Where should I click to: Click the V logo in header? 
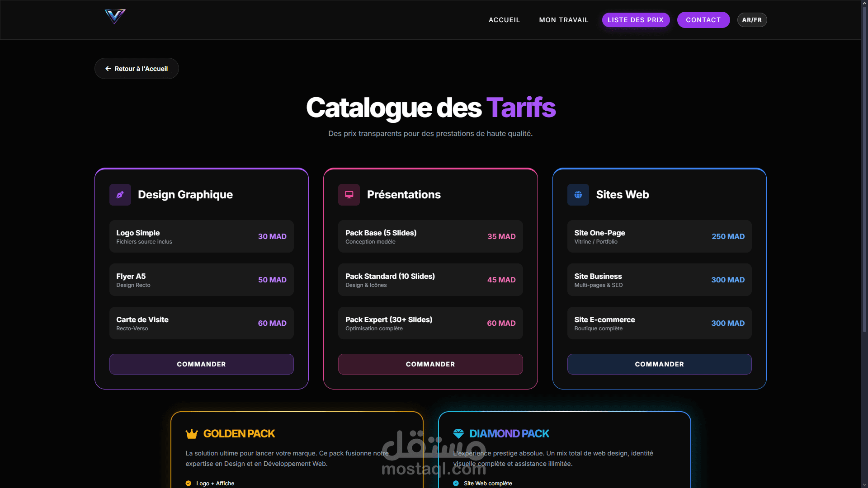[x=115, y=17]
